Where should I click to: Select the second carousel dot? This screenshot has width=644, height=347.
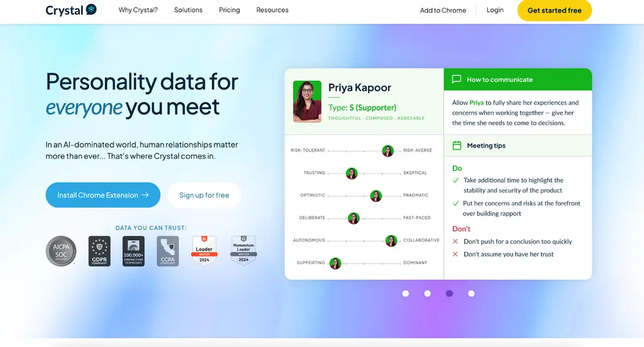pyautogui.click(x=428, y=294)
